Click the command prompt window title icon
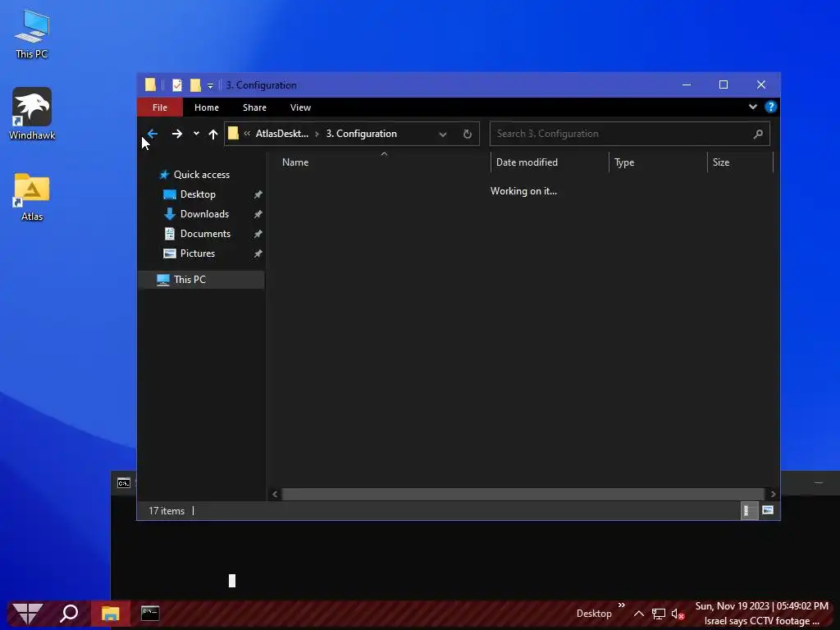 [124, 483]
